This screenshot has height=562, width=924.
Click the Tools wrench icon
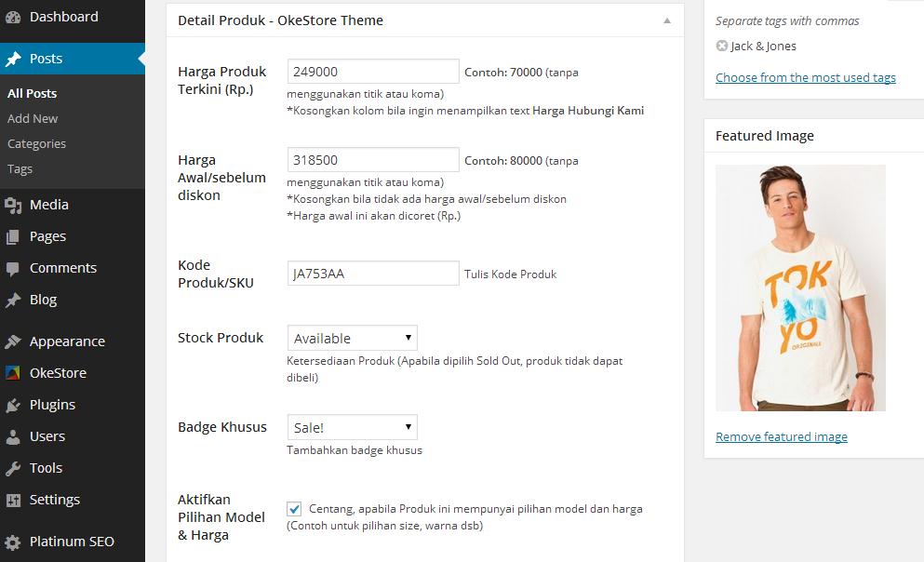13,468
